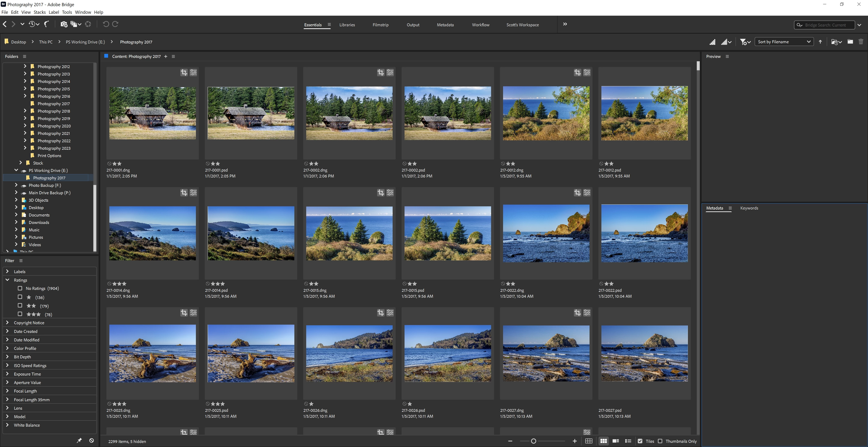This screenshot has height=447, width=868.
Task: Switch to list view layout icon
Action: coord(628,441)
